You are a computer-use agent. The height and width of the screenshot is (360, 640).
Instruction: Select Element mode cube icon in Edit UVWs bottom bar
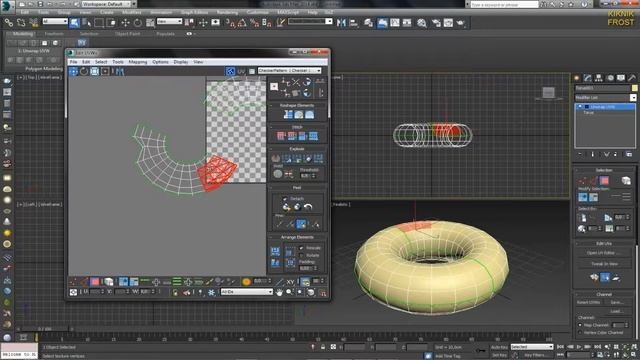click(x=108, y=282)
